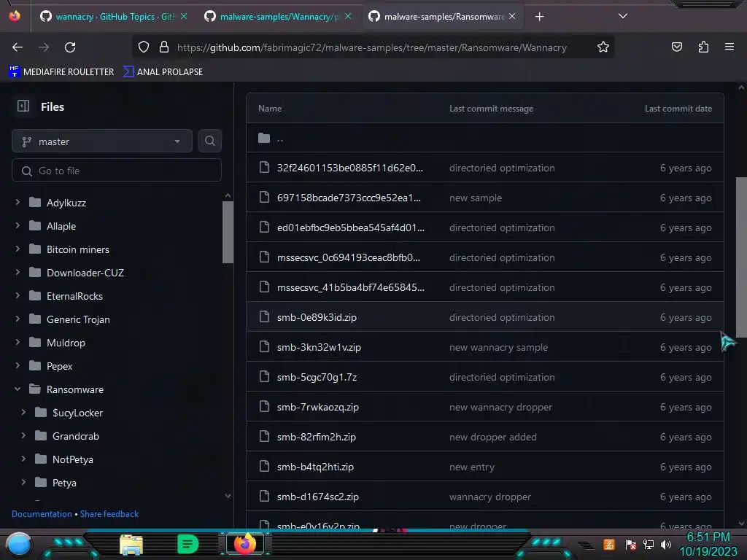Image resolution: width=747 pixels, height=560 pixels.
Task: Expand the Bitcoin miners folder
Action: click(18, 249)
